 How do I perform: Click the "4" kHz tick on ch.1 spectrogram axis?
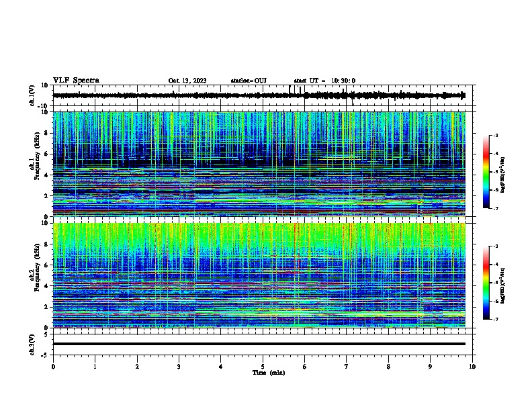click(47, 175)
